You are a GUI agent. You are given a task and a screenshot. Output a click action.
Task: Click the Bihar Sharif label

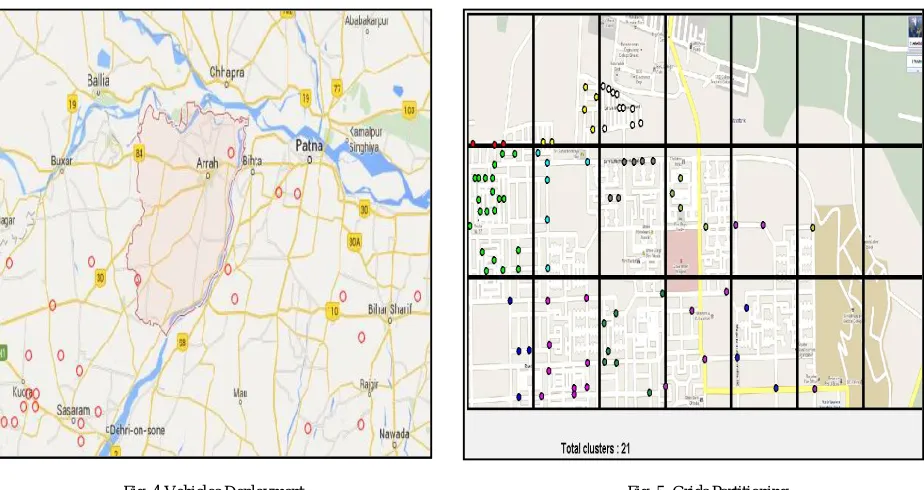pyautogui.click(x=390, y=309)
